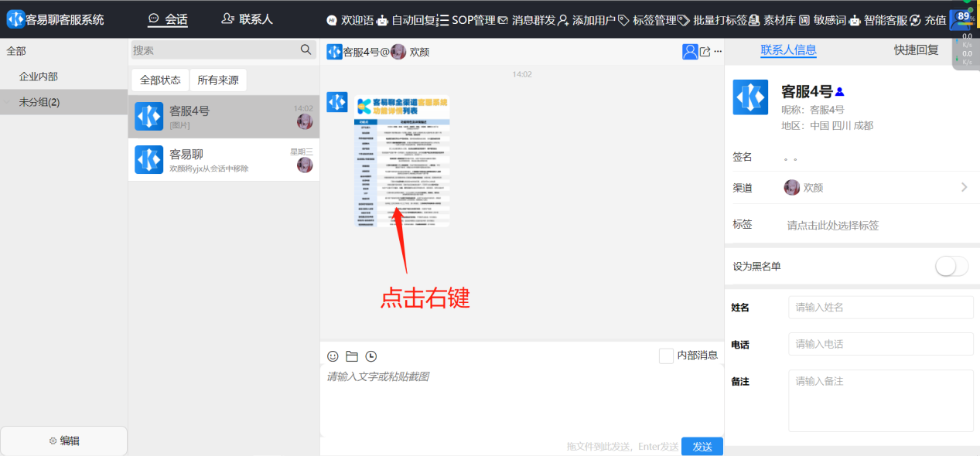
Task: Click the share/transfer conversation icon in chat header
Action: coord(705,52)
